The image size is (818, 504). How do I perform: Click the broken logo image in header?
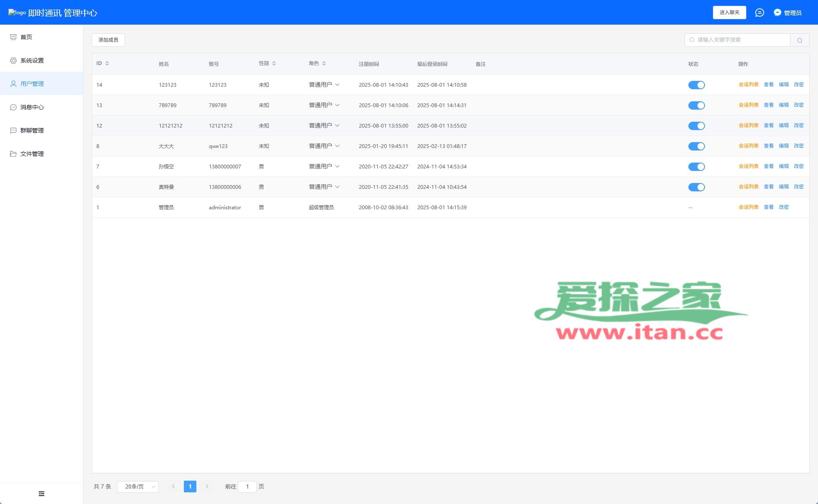point(17,13)
